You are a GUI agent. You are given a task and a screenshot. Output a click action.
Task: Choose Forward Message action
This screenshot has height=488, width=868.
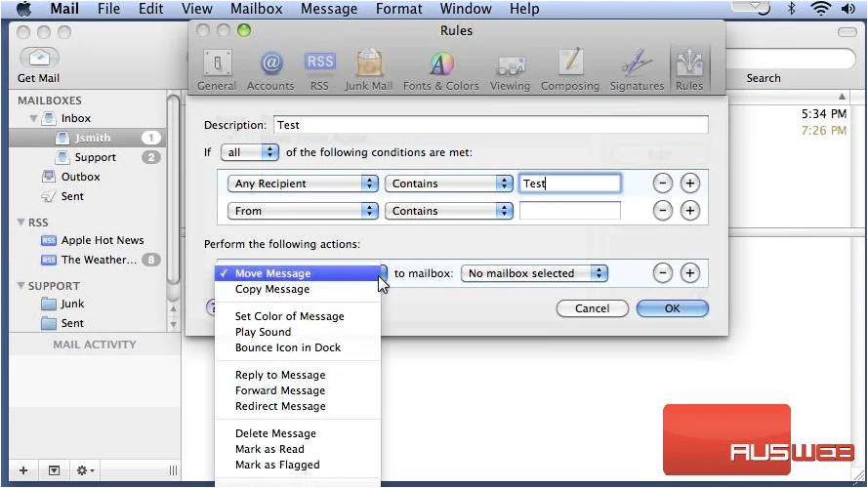tap(298, 390)
